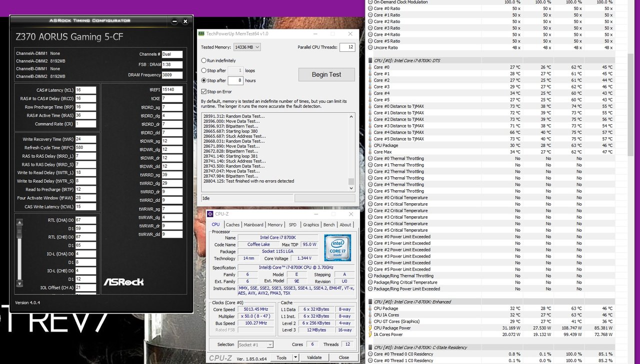The width and height of the screenshot is (640, 364).
Task: Click the chip icon of the DTS sensor group
Action: [x=370, y=60]
